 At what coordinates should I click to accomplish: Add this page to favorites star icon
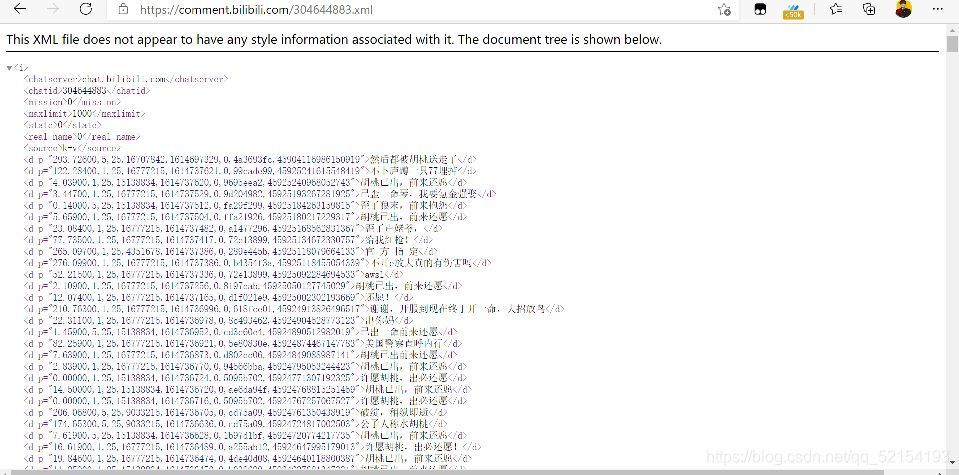point(724,10)
